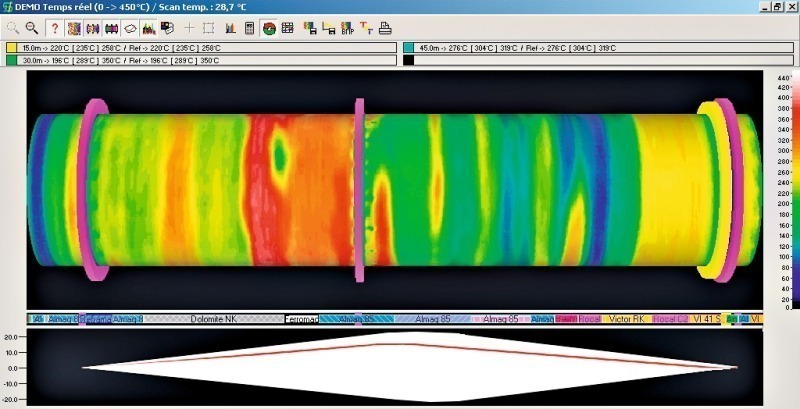Select the dashed rectangle selection tool
Image resolution: width=800 pixels, height=409 pixels.
208,28
